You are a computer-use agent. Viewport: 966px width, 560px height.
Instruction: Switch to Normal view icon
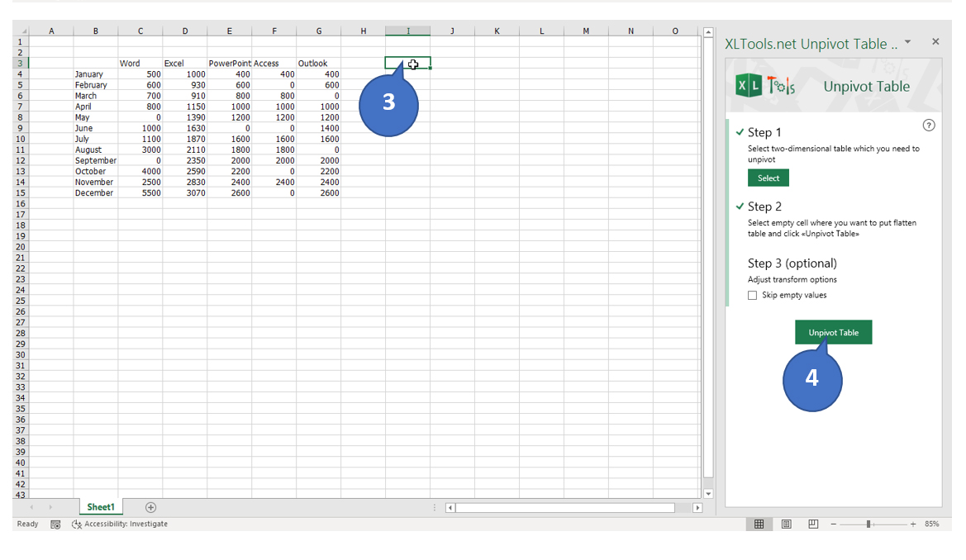(759, 524)
